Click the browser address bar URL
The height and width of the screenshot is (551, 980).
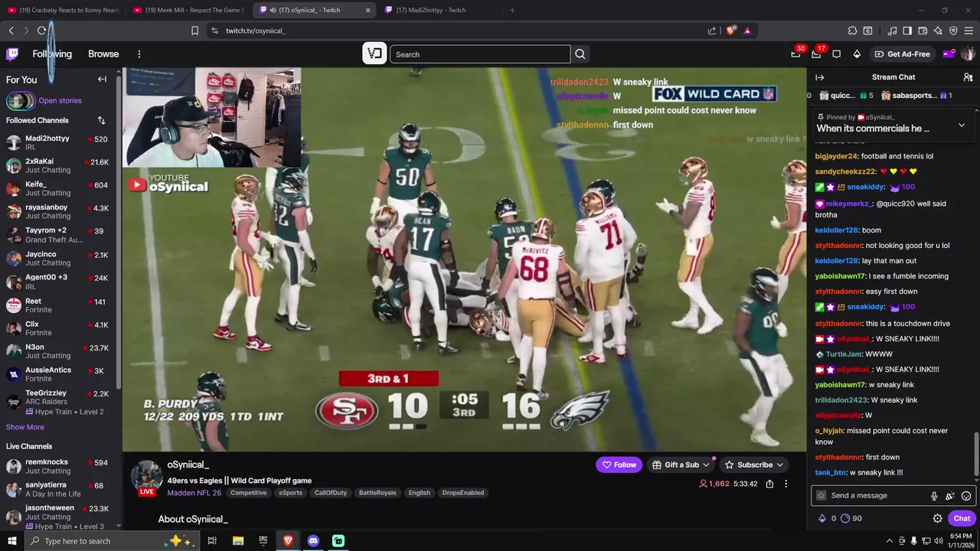pyautogui.click(x=255, y=31)
